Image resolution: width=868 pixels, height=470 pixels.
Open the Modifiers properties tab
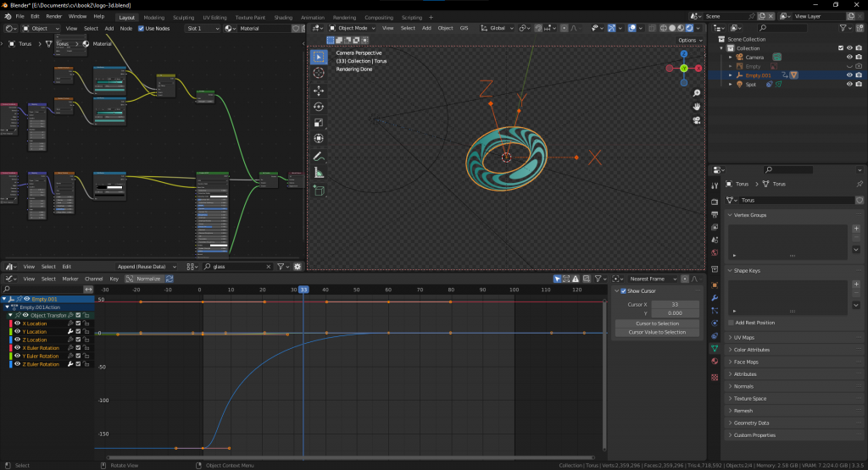tap(715, 298)
